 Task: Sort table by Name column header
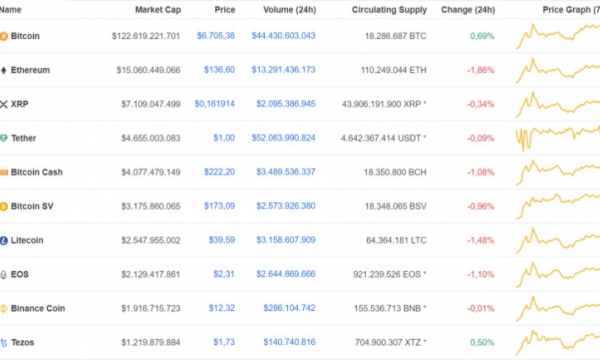coord(10,10)
